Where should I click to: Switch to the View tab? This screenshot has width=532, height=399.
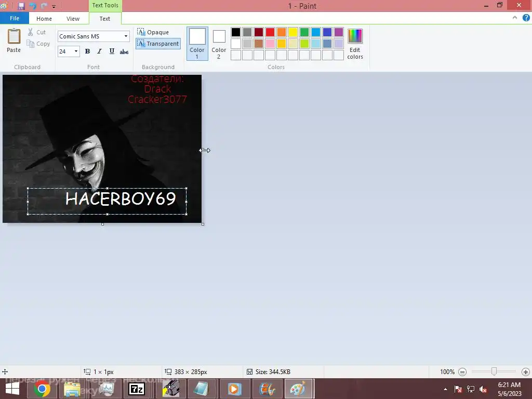coord(73,19)
